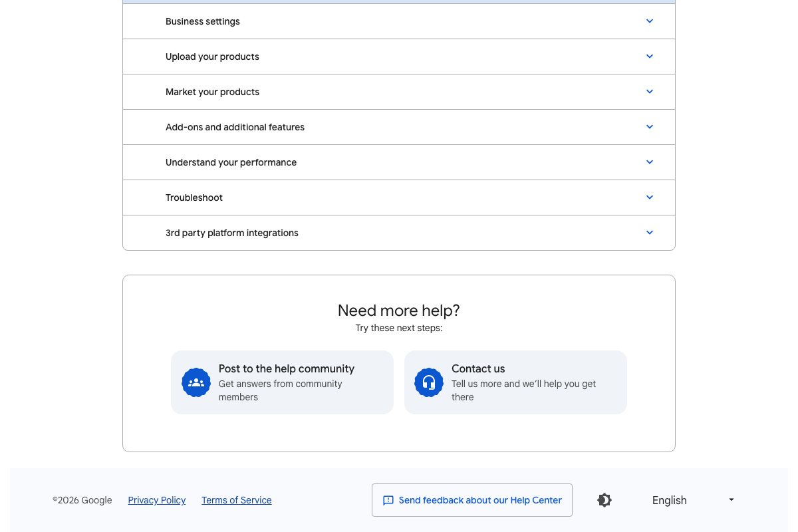This screenshot has height=532, width=798.
Task: Expand the Troubleshoot section chevron
Action: pyautogui.click(x=650, y=198)
